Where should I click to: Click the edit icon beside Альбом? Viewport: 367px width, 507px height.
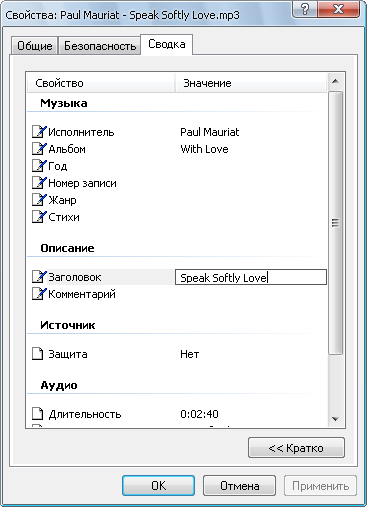coord(39,149)
